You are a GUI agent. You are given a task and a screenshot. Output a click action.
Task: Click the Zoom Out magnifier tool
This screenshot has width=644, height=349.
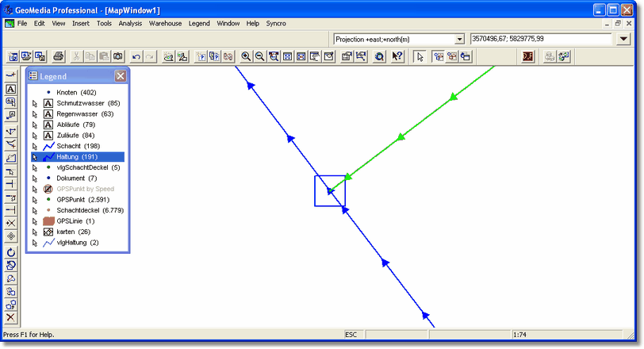[x=259, y=56]
